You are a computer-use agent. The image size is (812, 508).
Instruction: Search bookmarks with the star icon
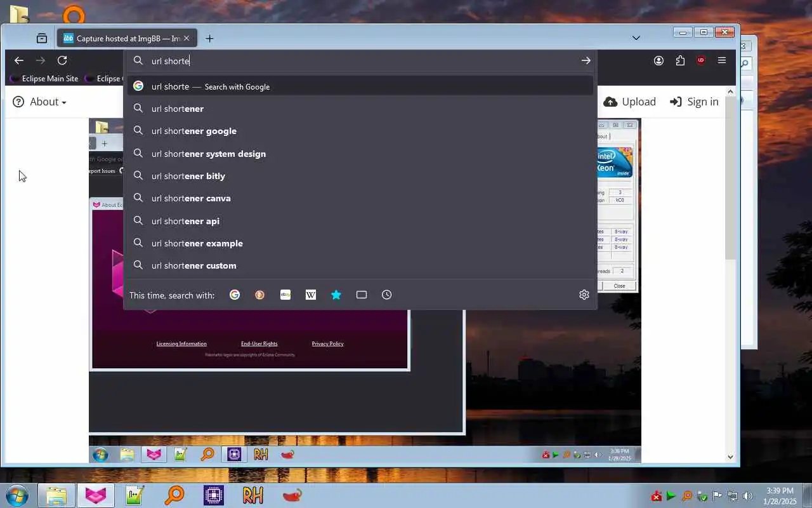[336, 295]
